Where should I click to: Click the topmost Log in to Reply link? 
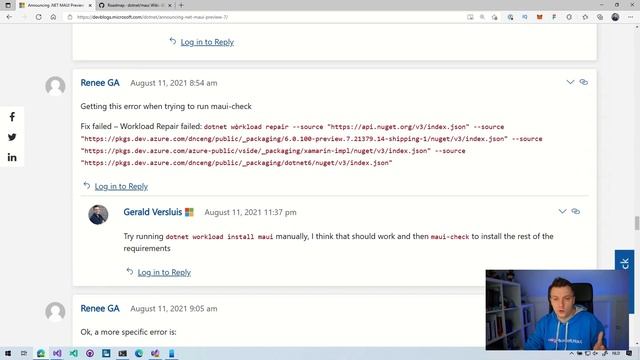(x=207, y=42)
